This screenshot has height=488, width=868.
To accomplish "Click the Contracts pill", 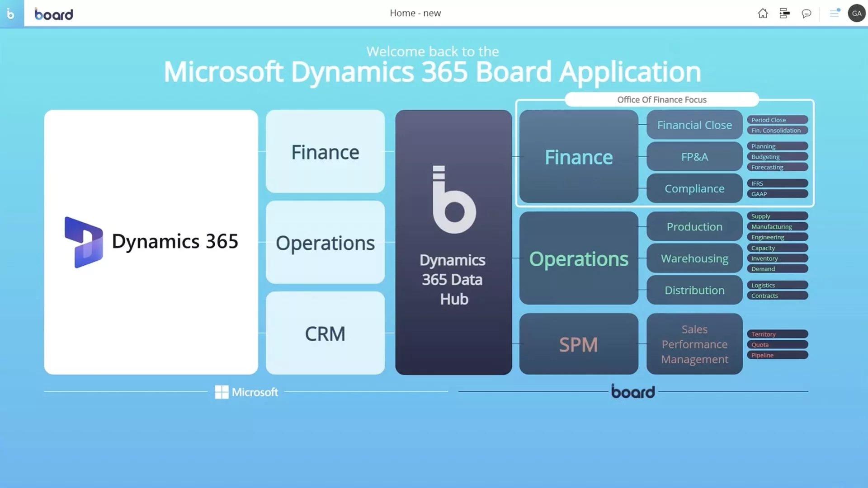I will tap(777, 295).
